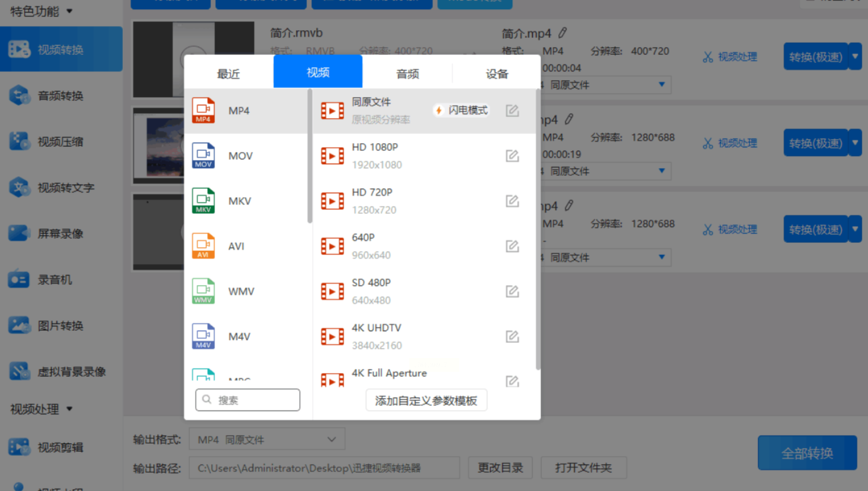Open the 视频压缩 sidebar tool
Screen dimensions: 868x491
coord(60,142)
